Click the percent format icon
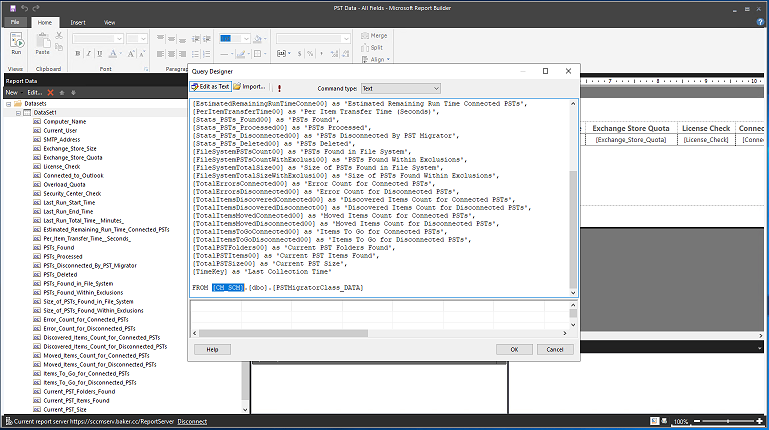The image size is (769, 430). point(310,53)
